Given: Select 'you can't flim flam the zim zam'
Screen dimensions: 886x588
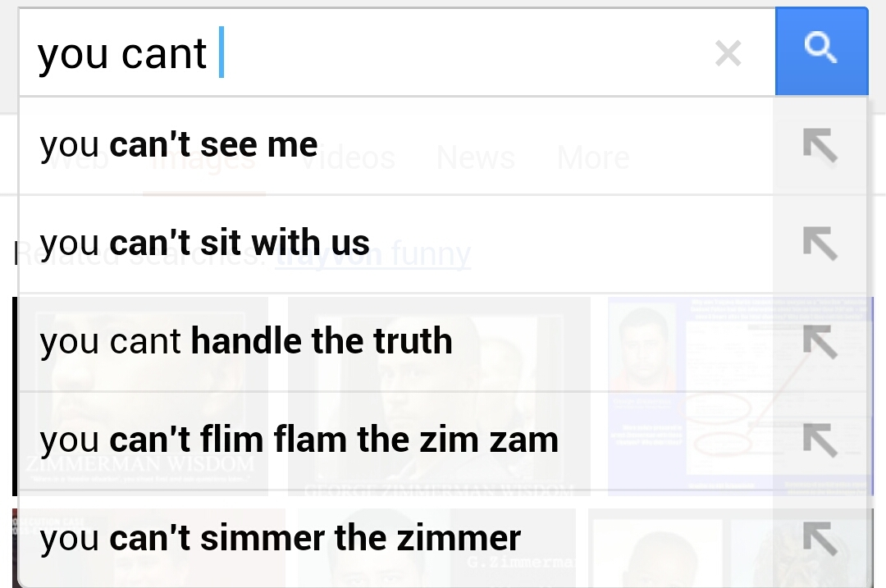Looking at the screenshot, I should [x=299, y=440].
